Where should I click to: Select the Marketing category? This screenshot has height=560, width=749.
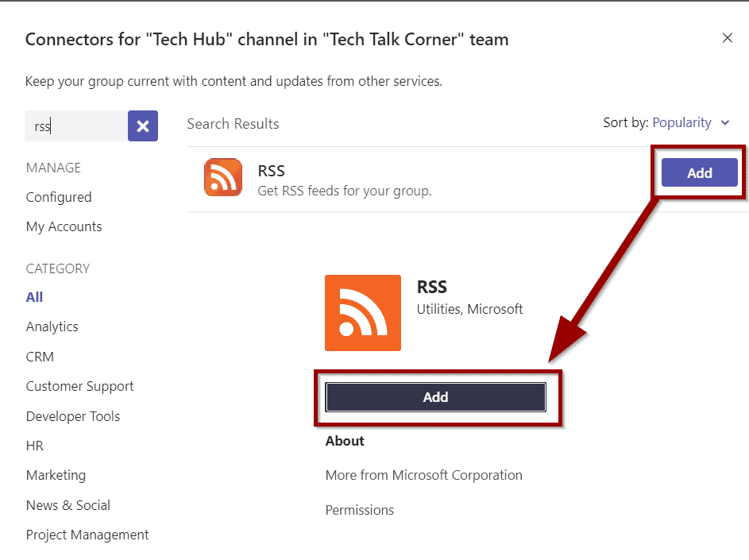click(56, 476)
